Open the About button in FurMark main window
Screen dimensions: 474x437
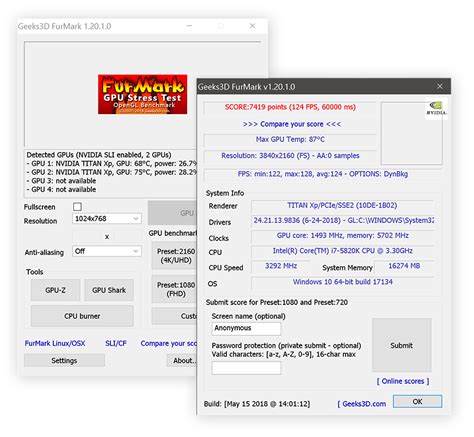click(182, 361)
